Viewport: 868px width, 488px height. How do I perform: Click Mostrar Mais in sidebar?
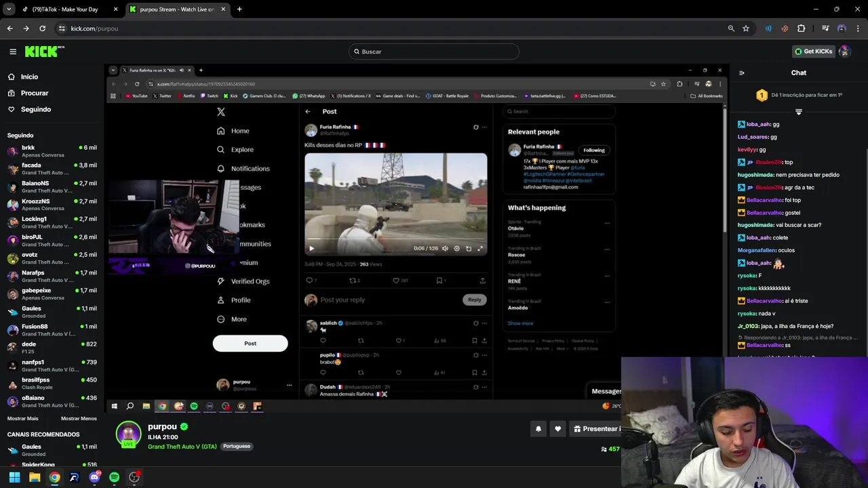22,419
